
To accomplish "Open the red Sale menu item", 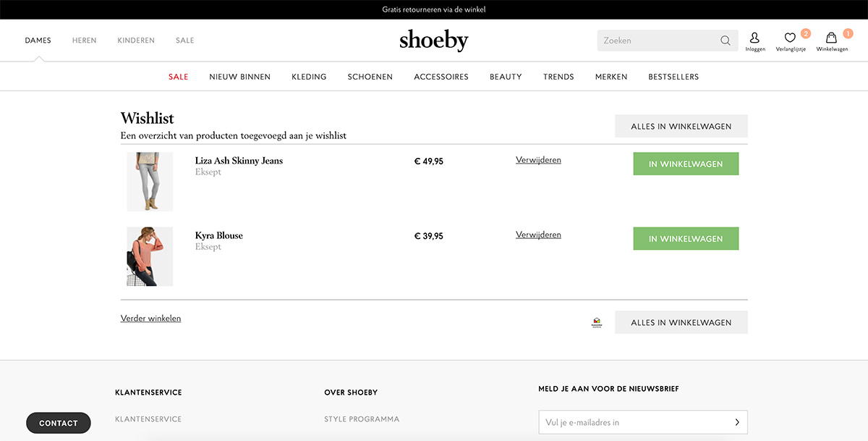I will pyautogui.click(x=178, y=77).
